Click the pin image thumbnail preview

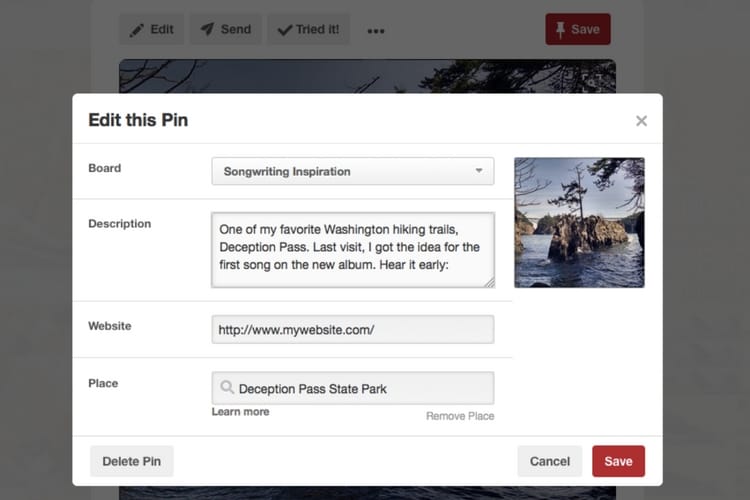579,222
